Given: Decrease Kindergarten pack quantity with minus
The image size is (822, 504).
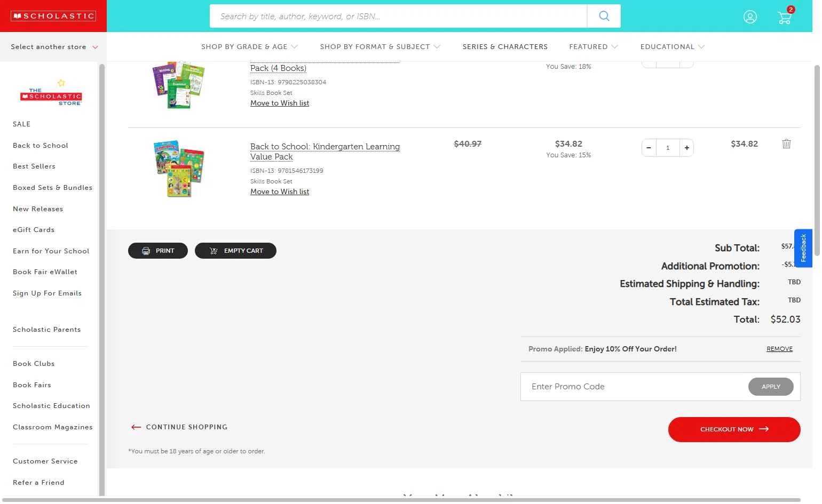Looking at the screenshot, I should pyautogui.click(x=649, y=148).
